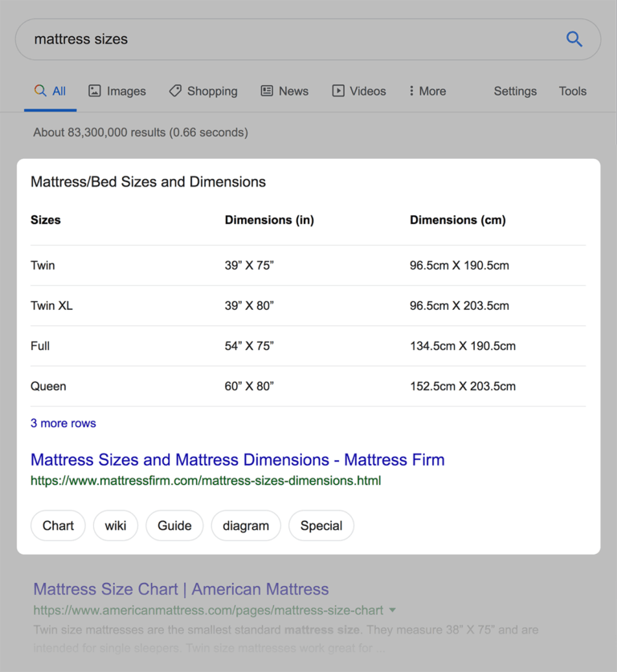Click the three-dot More icon
This screenshot has height=672, width=617.
tap(411, 91)
